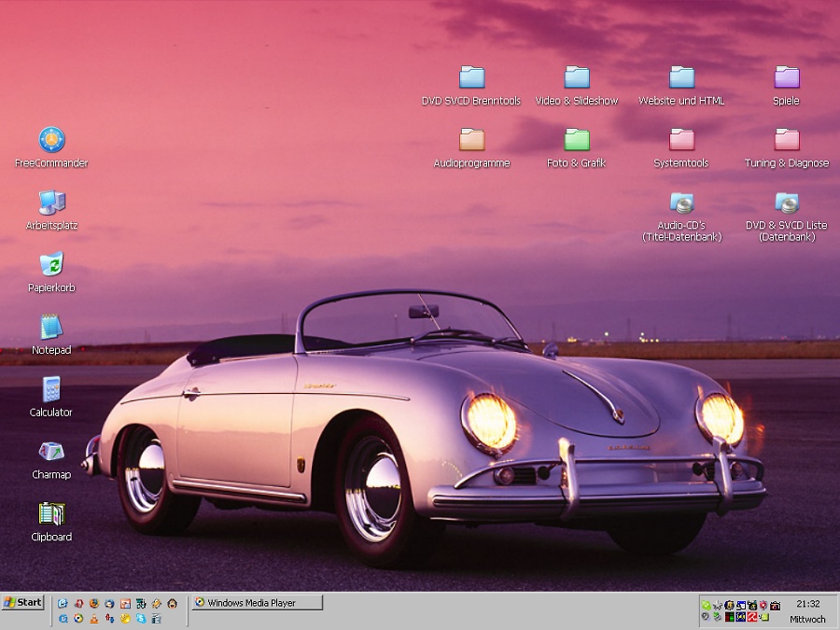
Task: Open the DVD SVCD Brenntools folder
Action: [x=471, y=86]
